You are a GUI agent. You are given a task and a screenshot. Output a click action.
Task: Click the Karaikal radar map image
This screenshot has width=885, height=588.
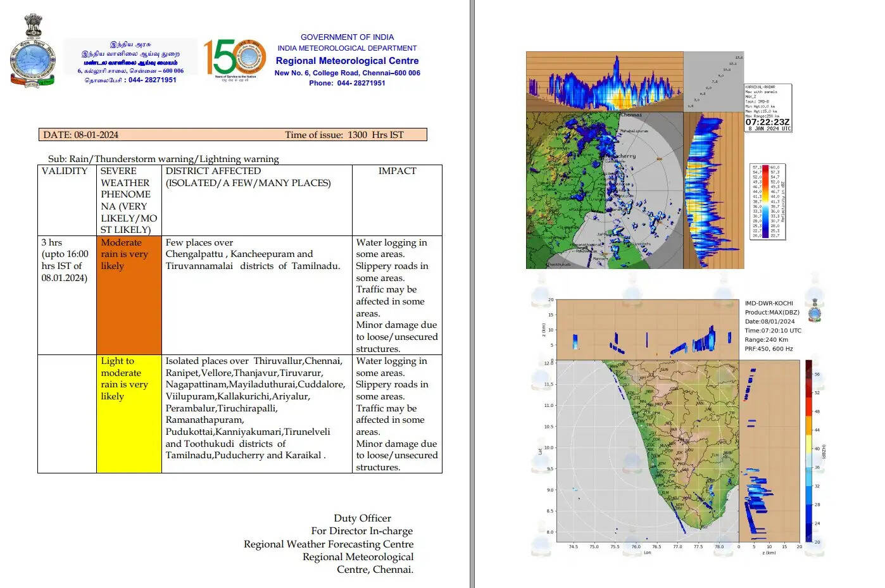604,190
